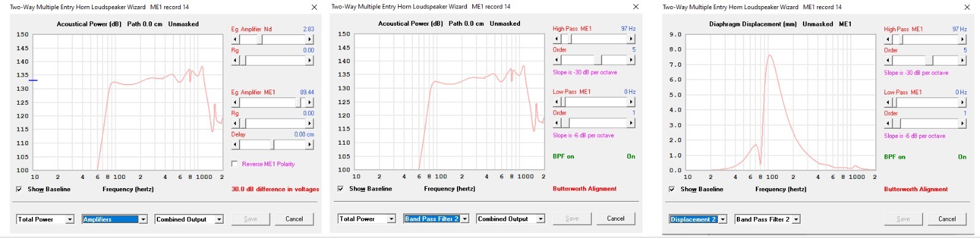The width and height of the screenshot is (980, 239).
Task: Click 'Butterworth Alignment' in Acoustical Power filter window
Action: click(584, 189)
